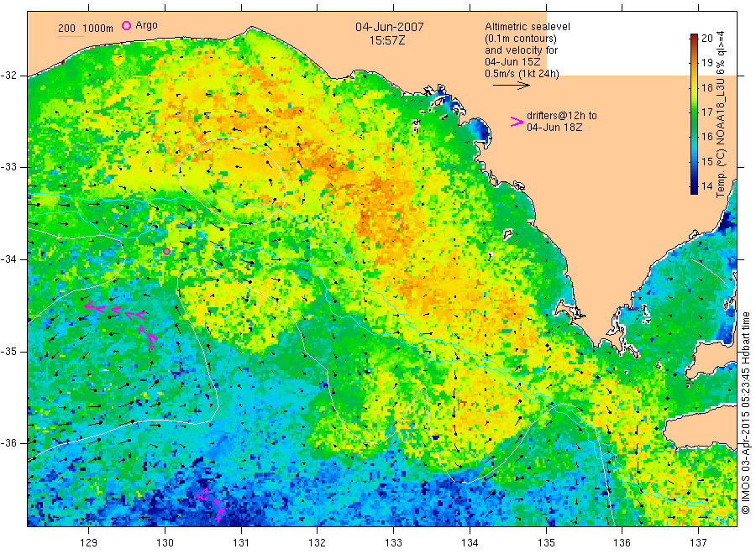Click the "04-Jun 15Z" text line
The height and width of the screenshot is (554, 756).
point(512,62)
